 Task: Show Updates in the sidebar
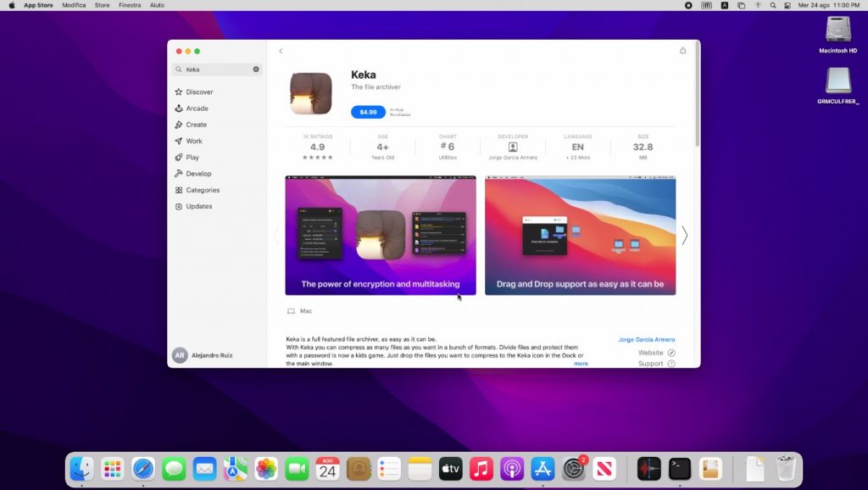tap(199, 206)
